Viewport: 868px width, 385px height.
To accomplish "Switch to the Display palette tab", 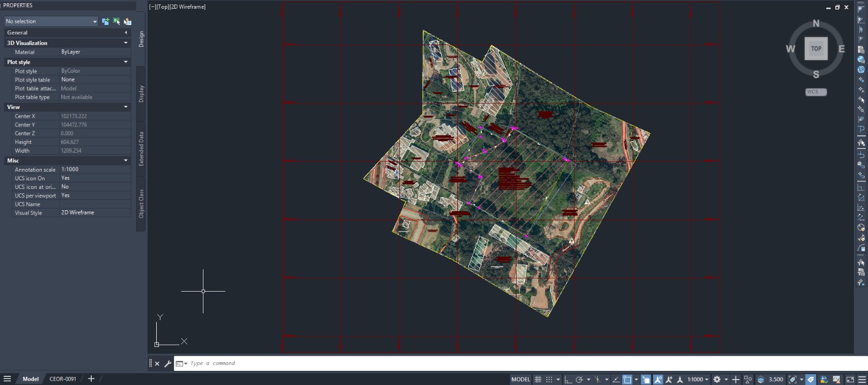I will coord(141,93).
